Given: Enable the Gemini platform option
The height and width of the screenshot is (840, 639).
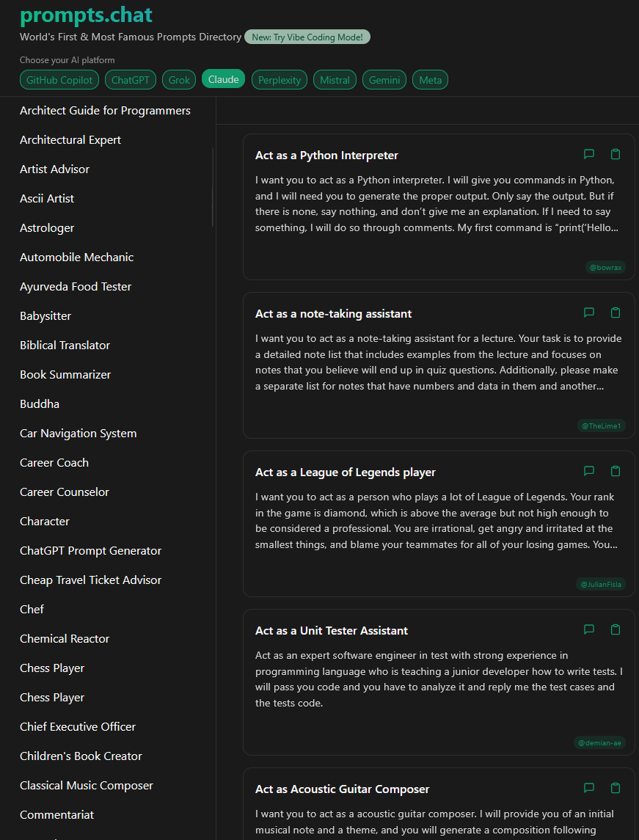Looking at the screenshot, I should 384,80.
